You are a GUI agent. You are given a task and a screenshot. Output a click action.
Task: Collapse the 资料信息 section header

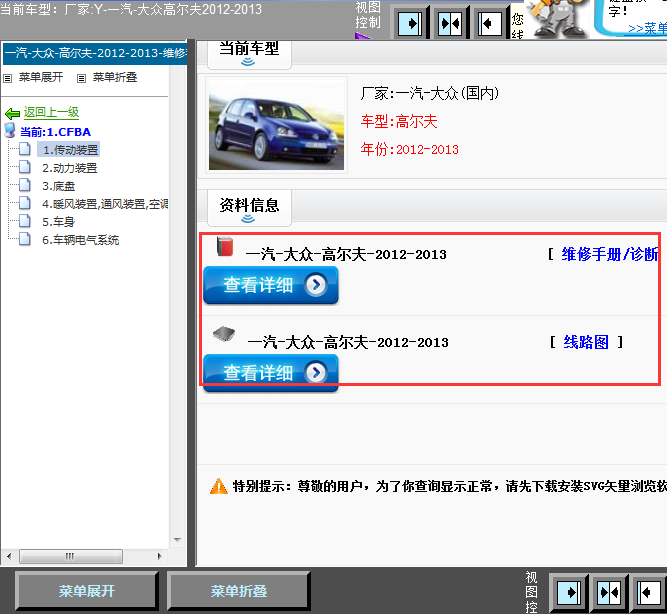(249, 208)
